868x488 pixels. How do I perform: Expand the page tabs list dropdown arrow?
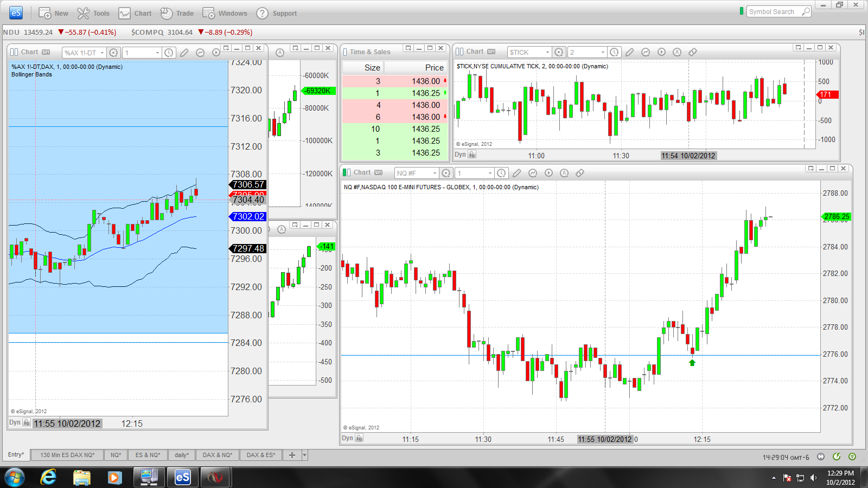click(x=305, y=455)
